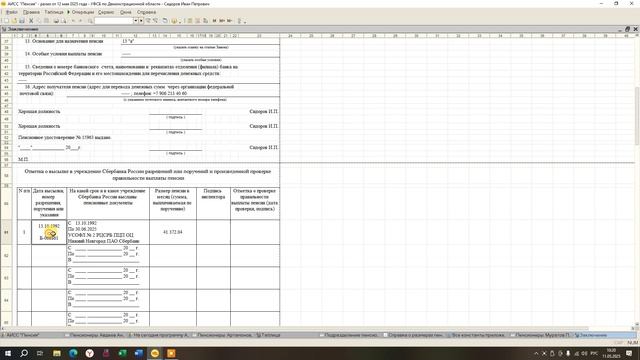Open Windows taskbar search
Screen dimensions: 640x360
pyautogui.click(x=24, y=353)
